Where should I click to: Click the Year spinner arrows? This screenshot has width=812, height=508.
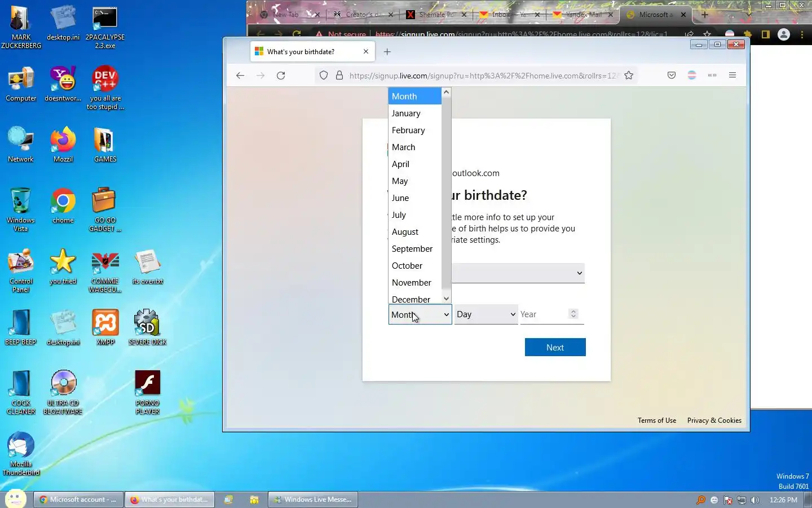click(x=573, y=314)
